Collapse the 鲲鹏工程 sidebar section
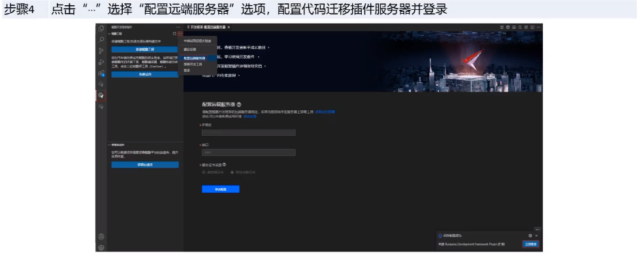 click(109, 34)
